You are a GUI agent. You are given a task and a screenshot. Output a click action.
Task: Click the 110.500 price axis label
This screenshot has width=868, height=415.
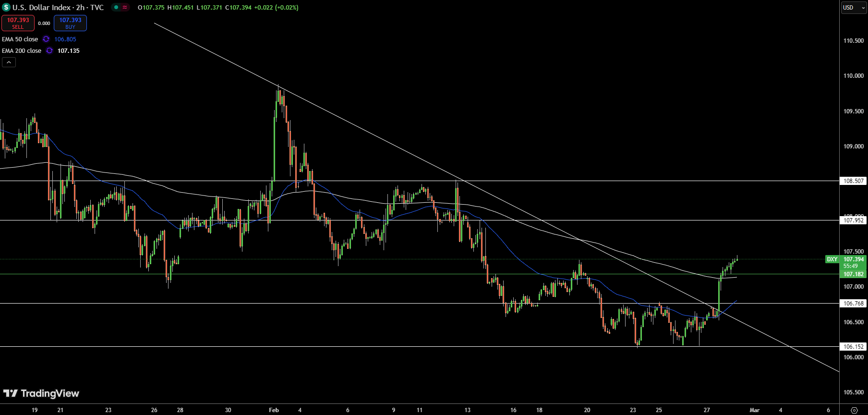tap(854, 41)
